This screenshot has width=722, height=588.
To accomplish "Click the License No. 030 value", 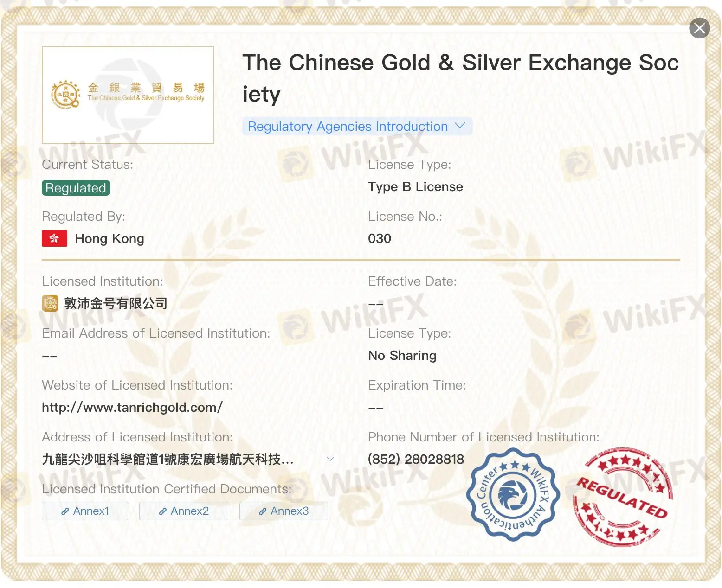I will coord(379,238).
